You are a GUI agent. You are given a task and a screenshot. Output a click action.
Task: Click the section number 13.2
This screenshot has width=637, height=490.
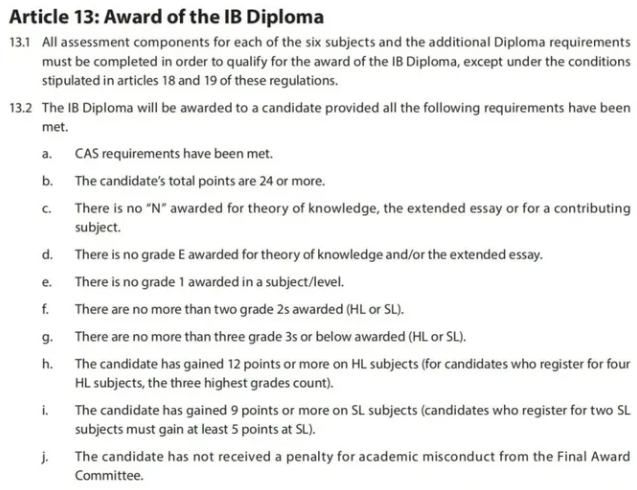(x=20, y=108)
